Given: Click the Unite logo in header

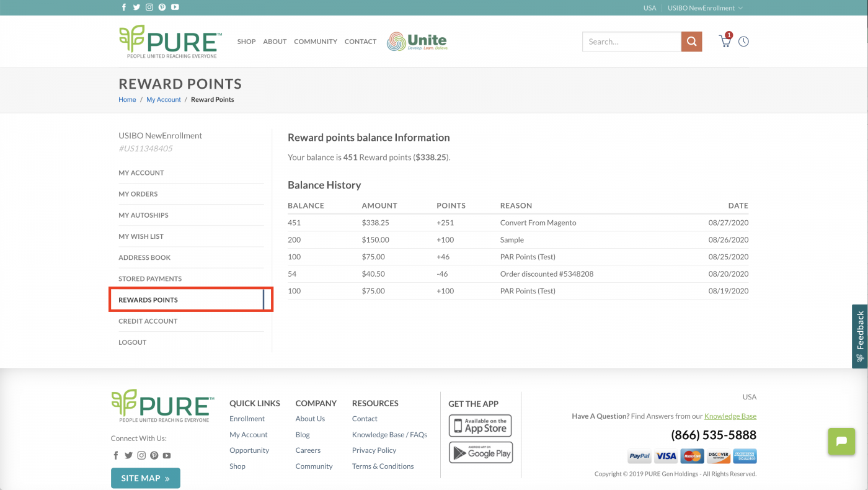Looking at the screenshot, I should pyautogui.click(x=417, y=42).
